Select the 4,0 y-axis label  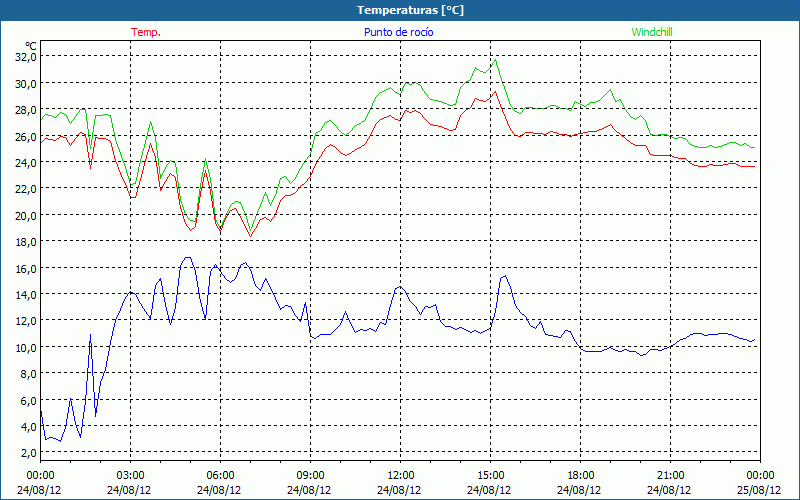click(x=28, y=427)
